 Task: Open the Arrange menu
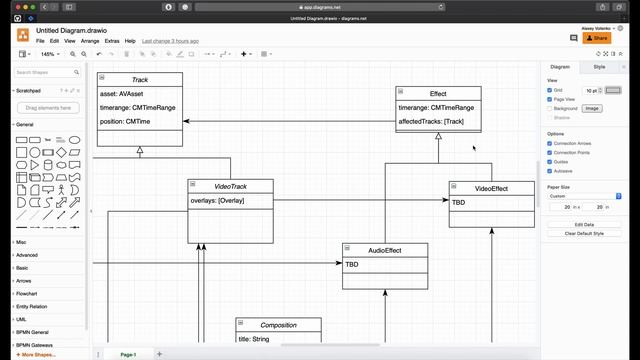(90, 41)
